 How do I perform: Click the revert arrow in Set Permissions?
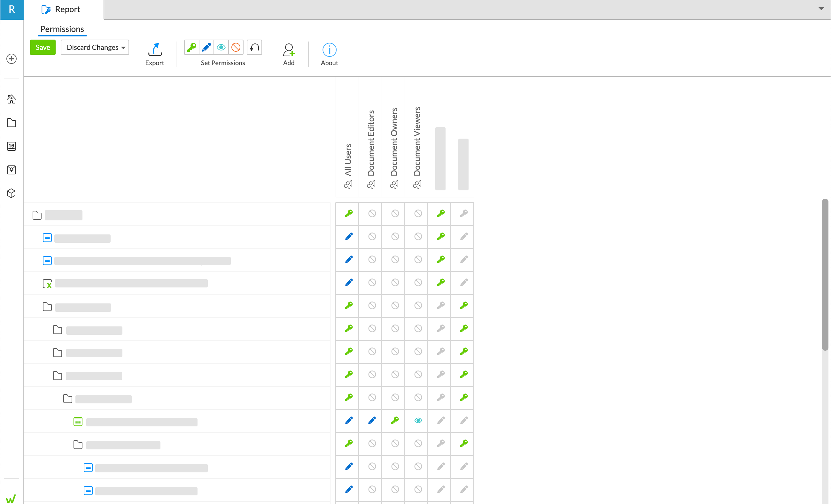(x=254, y=47)
